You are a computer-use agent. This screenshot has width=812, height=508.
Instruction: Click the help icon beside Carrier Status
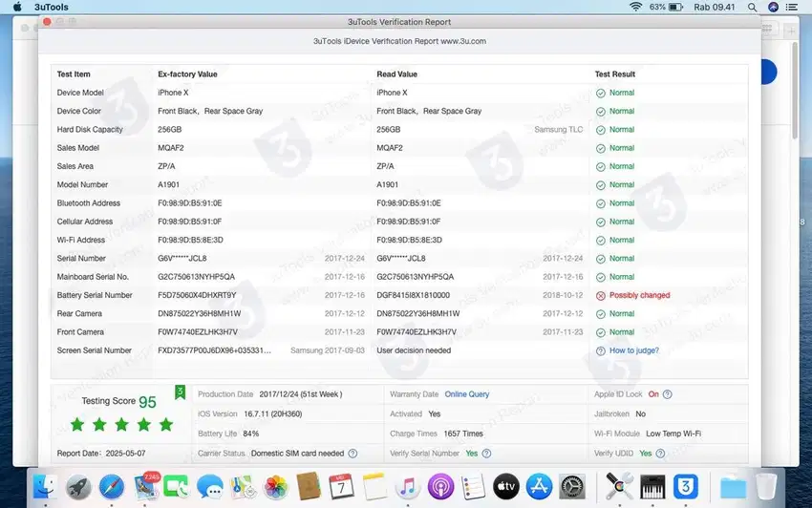click(353, 454)
